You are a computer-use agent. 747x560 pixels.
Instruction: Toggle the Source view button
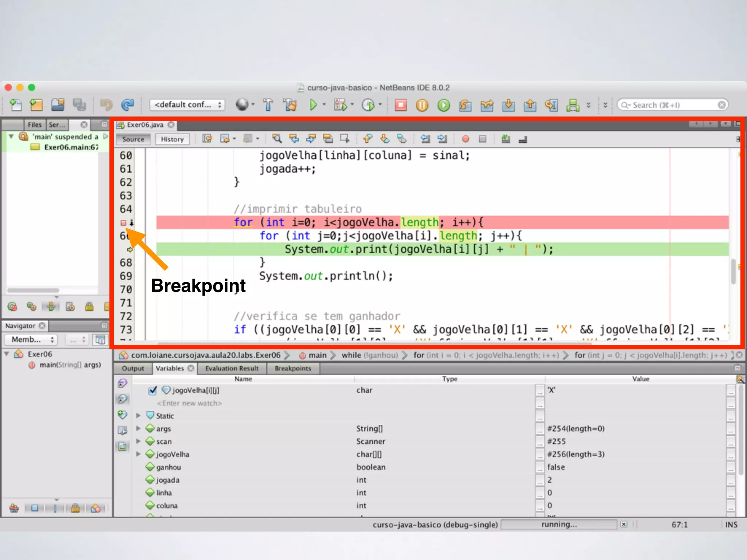tap(133, 139)
